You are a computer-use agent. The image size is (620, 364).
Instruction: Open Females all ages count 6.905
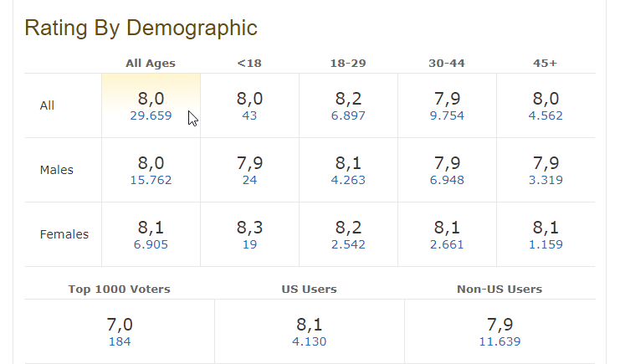[x=151, y=244]
